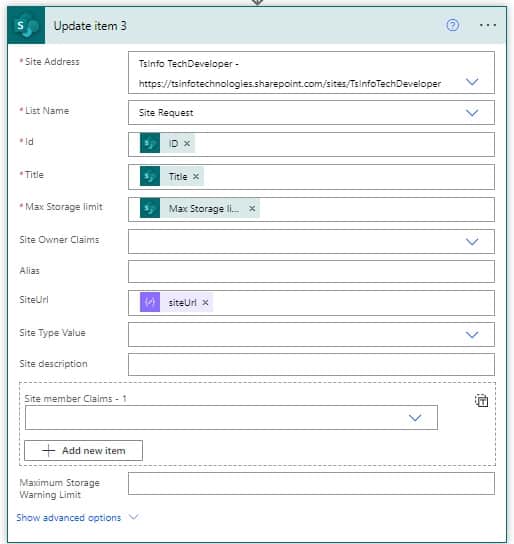Click the siteUrl variable icon
This screenshot has width=514, height=544.
150,302
